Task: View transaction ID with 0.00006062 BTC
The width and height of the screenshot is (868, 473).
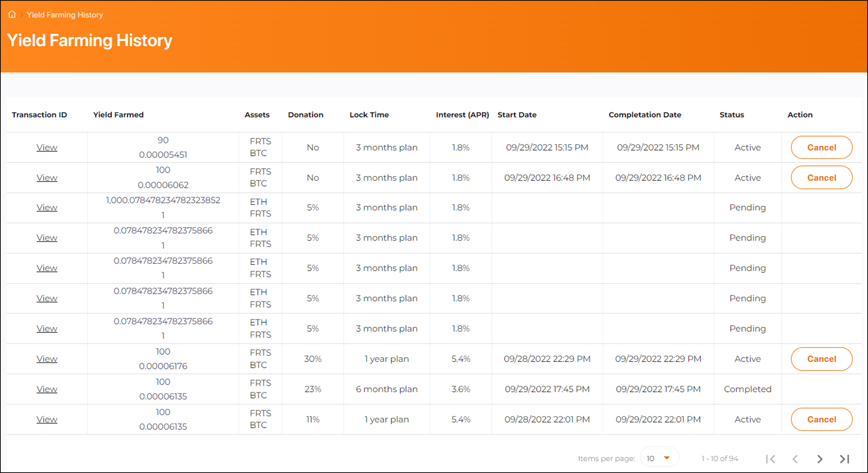Action: tap(47, 177)
